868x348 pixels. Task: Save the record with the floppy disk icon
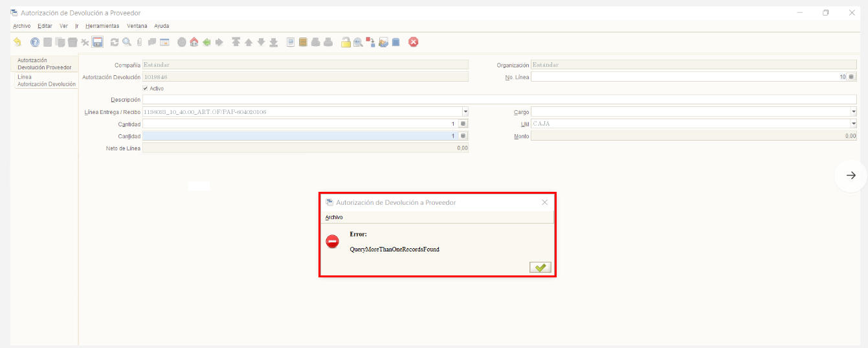coord(98,42)
